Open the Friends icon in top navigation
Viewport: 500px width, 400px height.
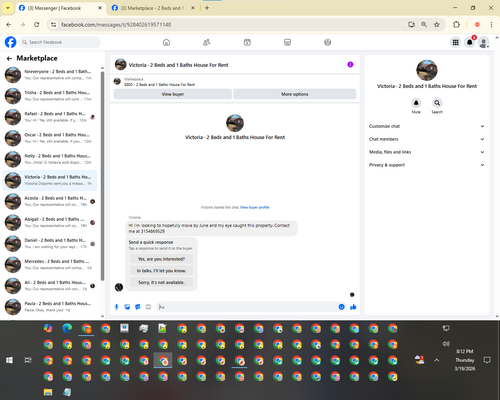tap(207, 42)
